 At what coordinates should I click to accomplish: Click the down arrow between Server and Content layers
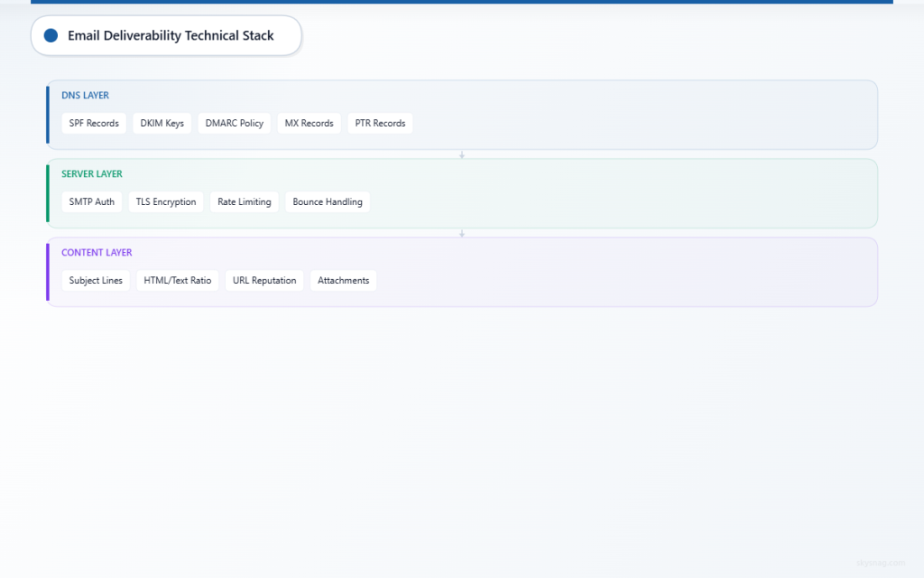click(x=462, y=233)
